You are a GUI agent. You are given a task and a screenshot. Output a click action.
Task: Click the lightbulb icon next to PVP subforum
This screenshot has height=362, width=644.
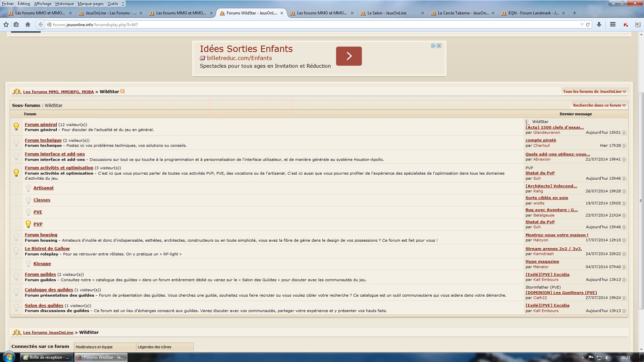point(29,224)
